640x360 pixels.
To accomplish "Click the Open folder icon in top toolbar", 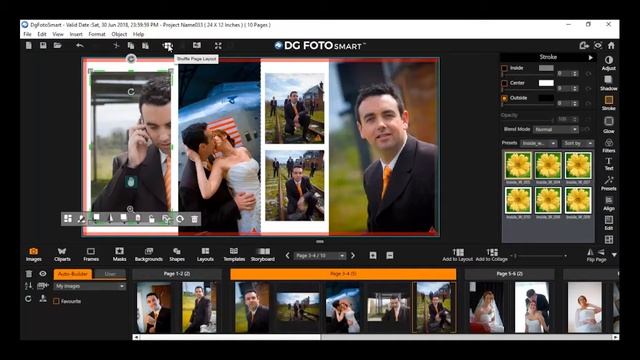I will point(58,45).
